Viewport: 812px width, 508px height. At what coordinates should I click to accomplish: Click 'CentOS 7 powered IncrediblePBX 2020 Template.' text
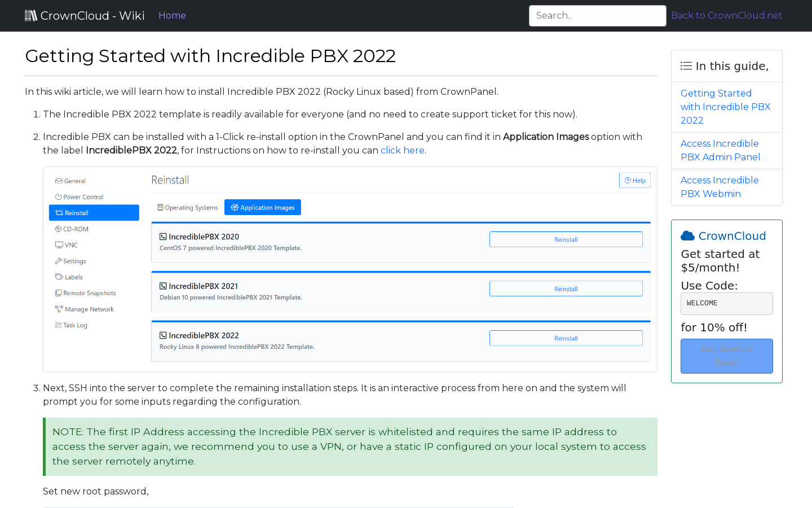(230, 248)
